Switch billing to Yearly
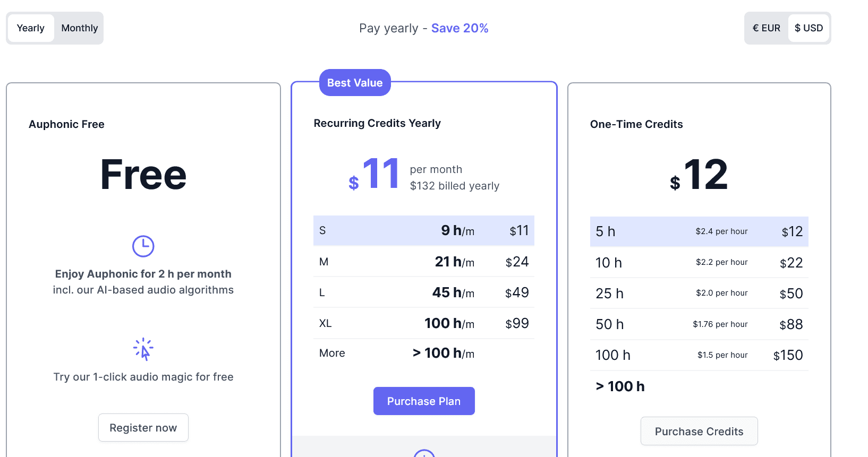 coord(31,28)
